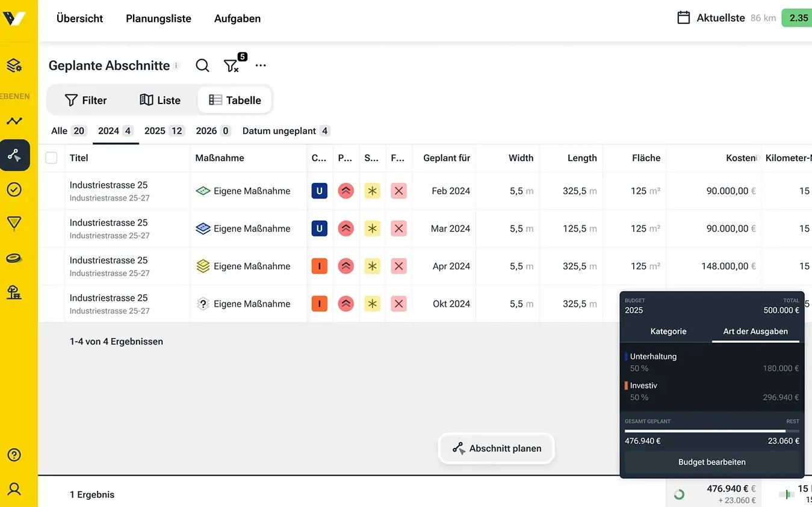This screenshot has height=507, width=812.
Task: Open the Planungsliste menu
Action: [158, 19]
